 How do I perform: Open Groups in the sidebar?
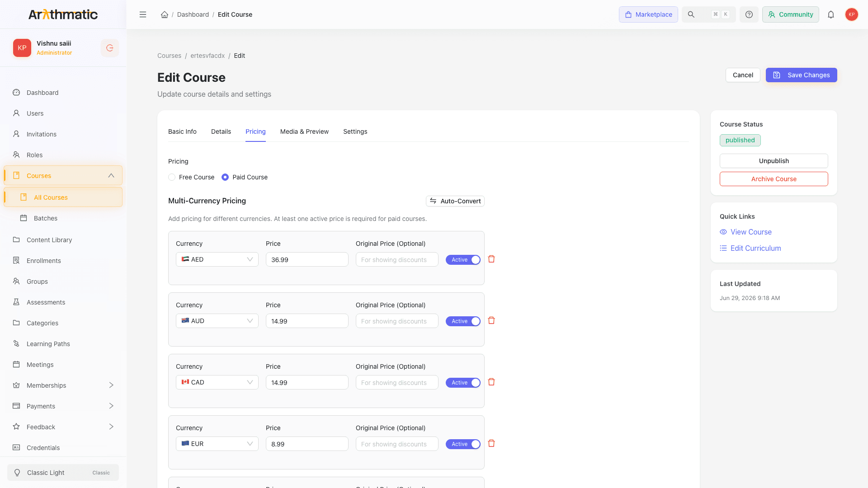(63, 282)
